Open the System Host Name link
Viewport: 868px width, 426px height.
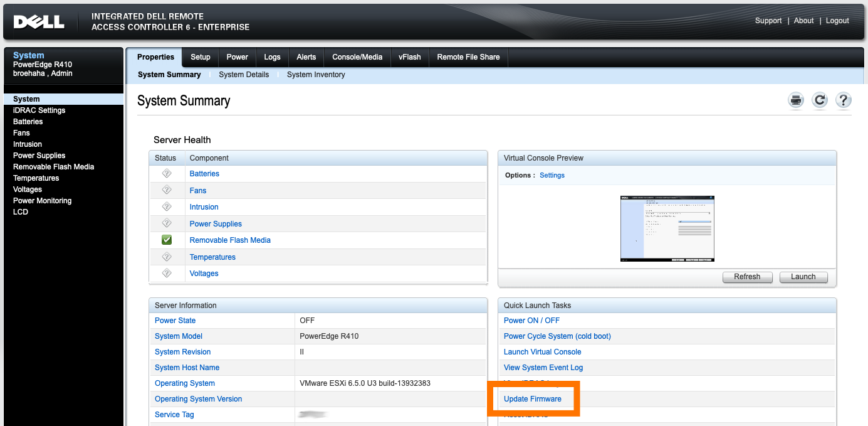coord(187,368)
